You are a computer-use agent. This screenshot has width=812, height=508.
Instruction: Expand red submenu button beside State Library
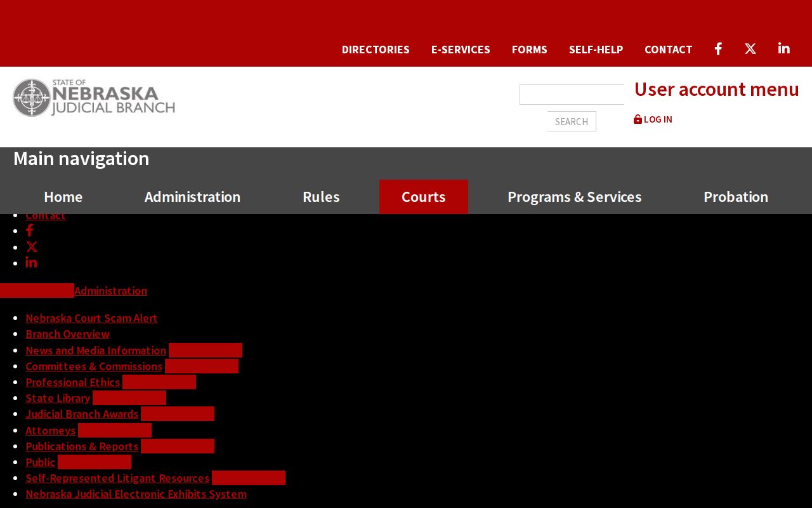tap(129, 398)
